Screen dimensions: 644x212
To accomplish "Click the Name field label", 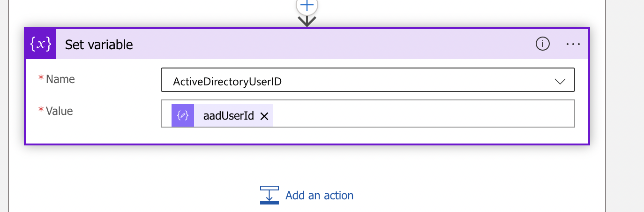I will point(60,79).
